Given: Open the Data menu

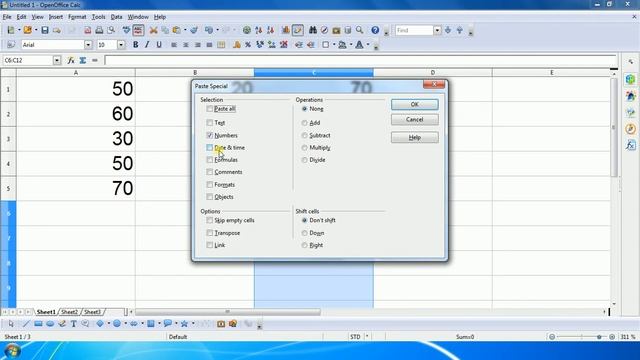Looking at the screenshot, I should click(116, 17).
